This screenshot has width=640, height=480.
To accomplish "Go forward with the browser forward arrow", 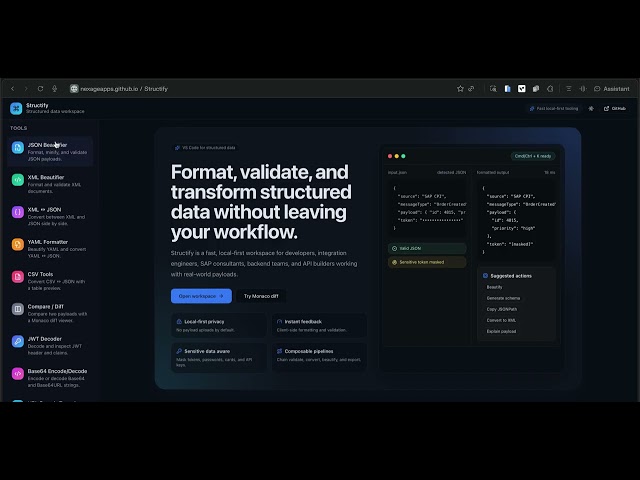I will click(x=26, y=89).
